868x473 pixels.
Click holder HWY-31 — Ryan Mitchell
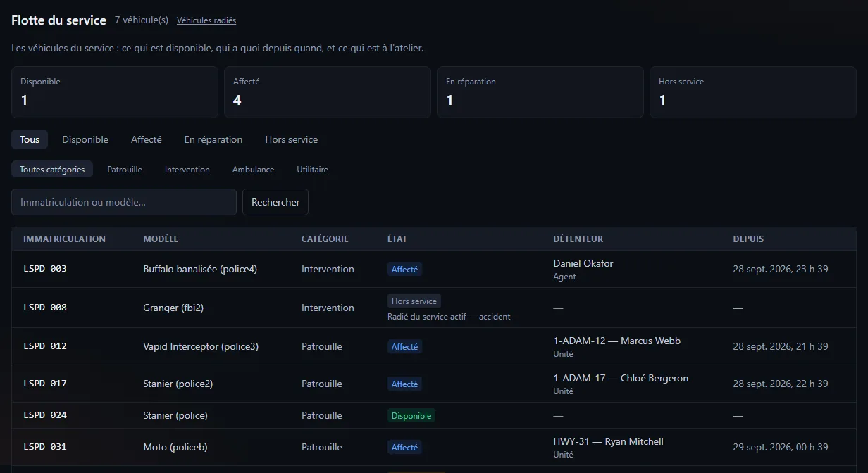pos(609,441)
